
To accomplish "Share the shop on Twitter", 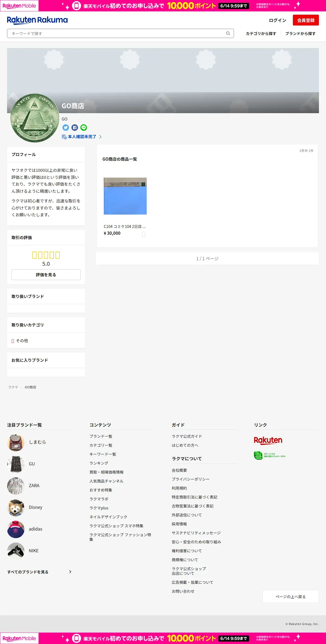I will click(x=65, y=128).
